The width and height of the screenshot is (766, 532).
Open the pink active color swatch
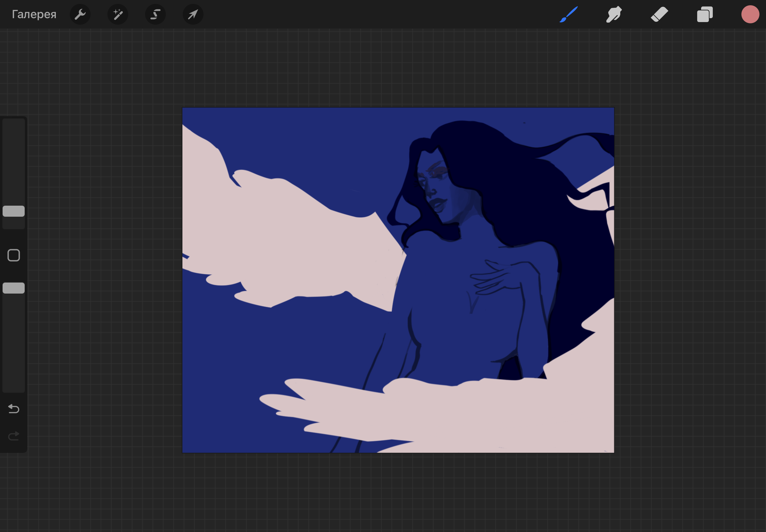coord(750,14)
